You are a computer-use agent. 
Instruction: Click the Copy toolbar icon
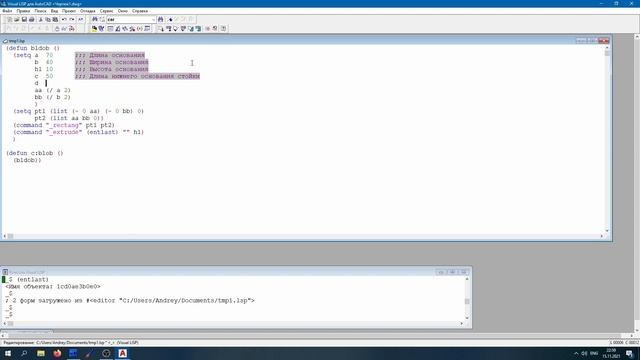point(48,20)
